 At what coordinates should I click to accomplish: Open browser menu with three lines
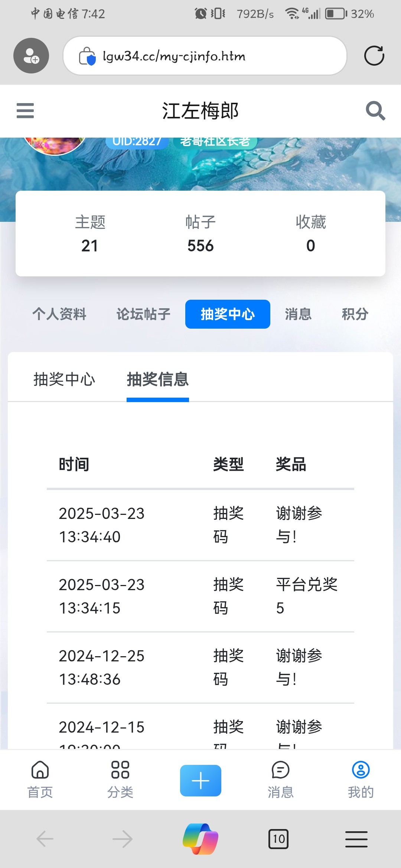(x=356, y=839)
